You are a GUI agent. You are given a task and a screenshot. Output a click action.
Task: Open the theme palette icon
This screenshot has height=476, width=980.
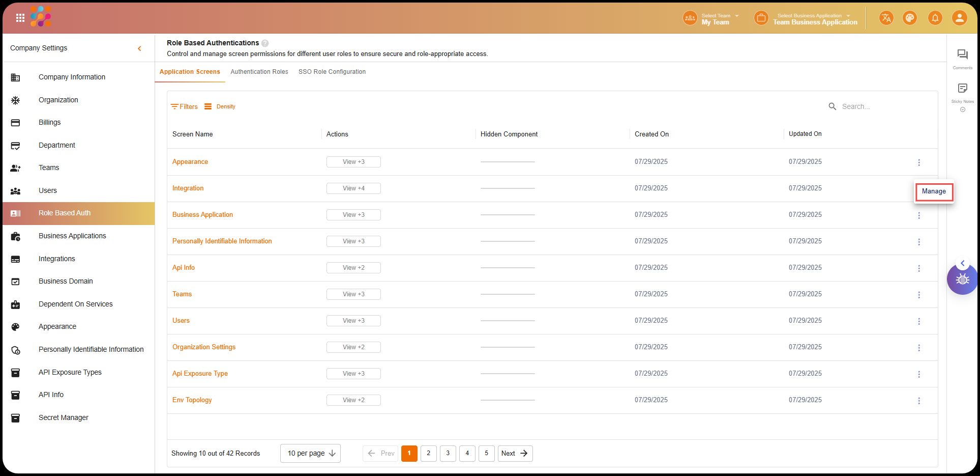[x=910, y=18]
